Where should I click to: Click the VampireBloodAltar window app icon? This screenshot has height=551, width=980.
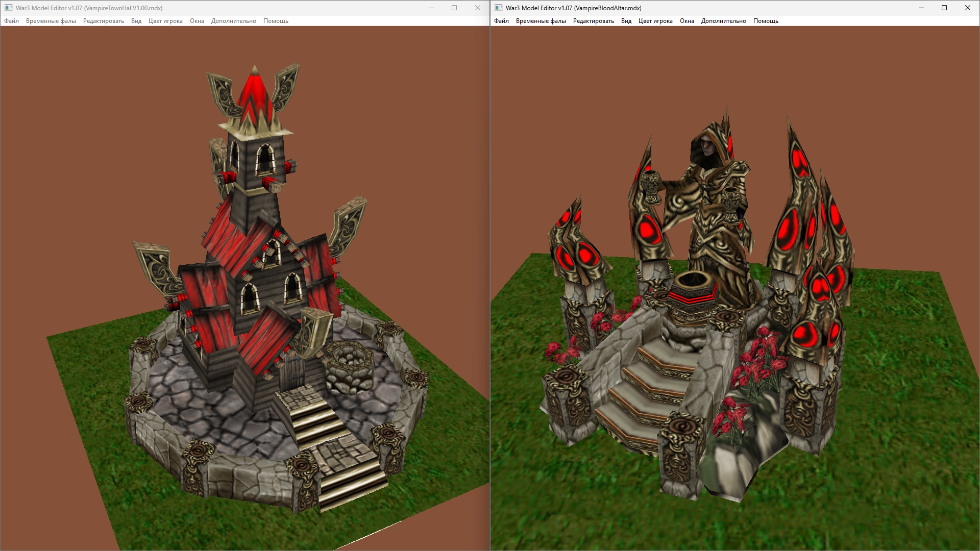pyautogui.click(x=498, y=8)
